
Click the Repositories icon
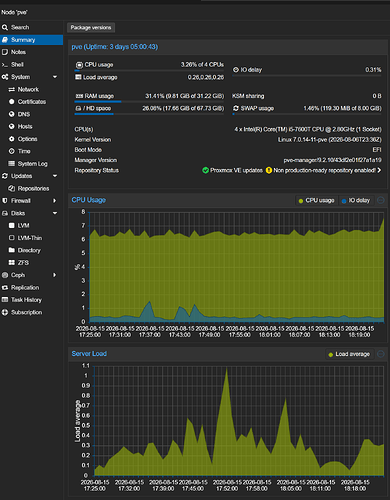tap(12, 188)
